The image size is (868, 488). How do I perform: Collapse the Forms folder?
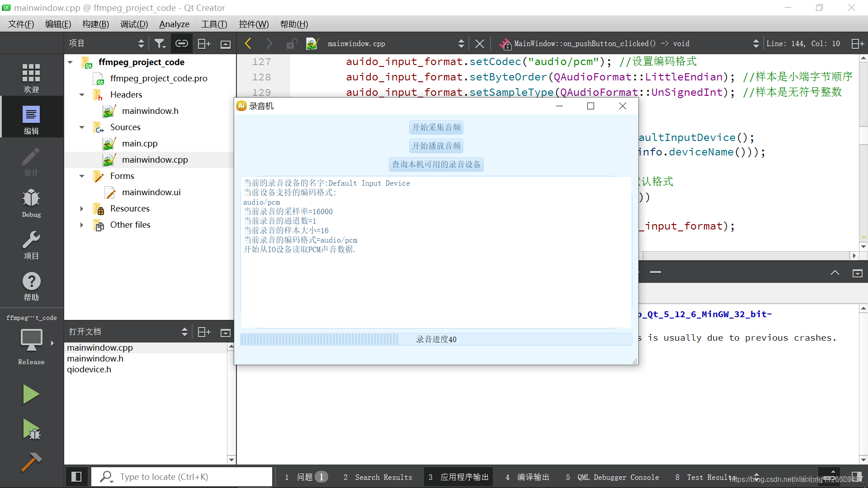(82, 176)
